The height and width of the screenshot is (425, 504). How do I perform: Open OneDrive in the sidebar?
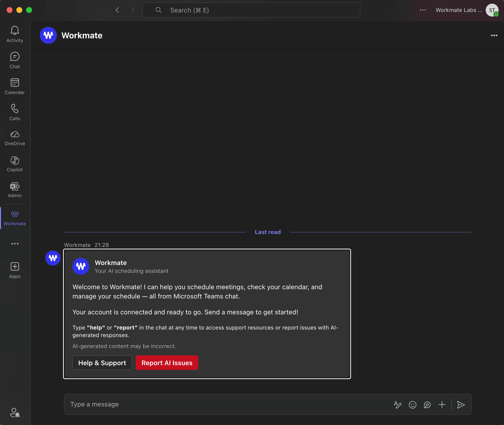point(15,138)
